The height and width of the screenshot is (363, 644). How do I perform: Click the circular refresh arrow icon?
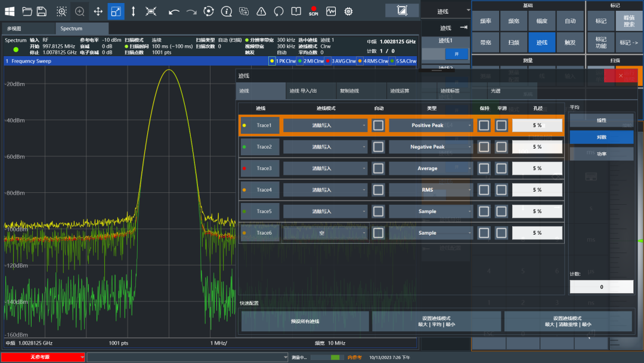point(278,11)
